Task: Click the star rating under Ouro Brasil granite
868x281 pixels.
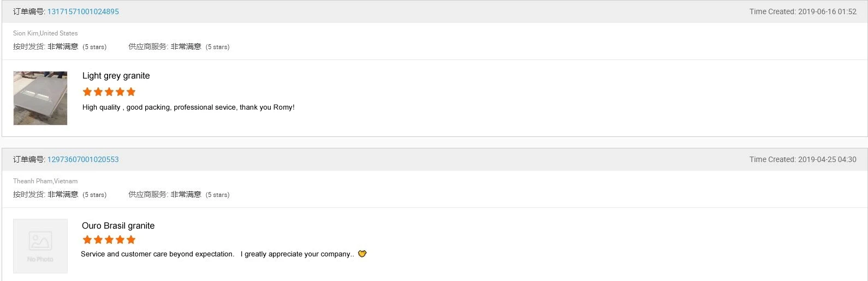Action: pyautogui.click(x=109, y=240)
